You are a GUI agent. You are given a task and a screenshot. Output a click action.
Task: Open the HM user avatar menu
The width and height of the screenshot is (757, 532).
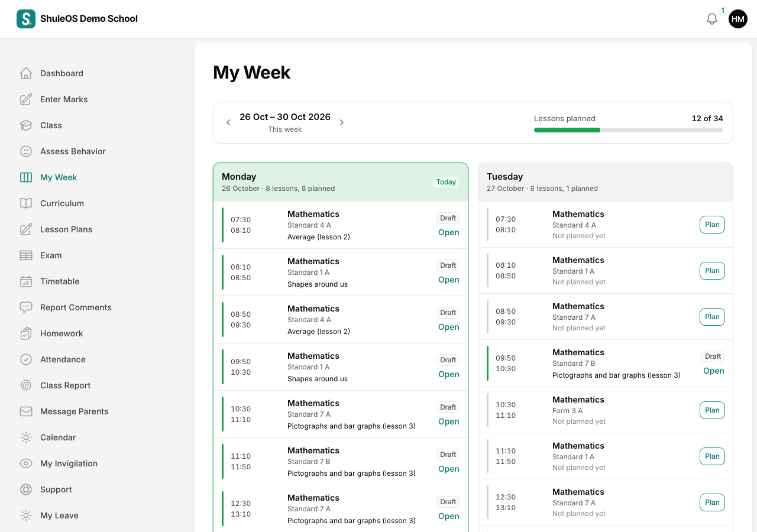pos(738,19)
